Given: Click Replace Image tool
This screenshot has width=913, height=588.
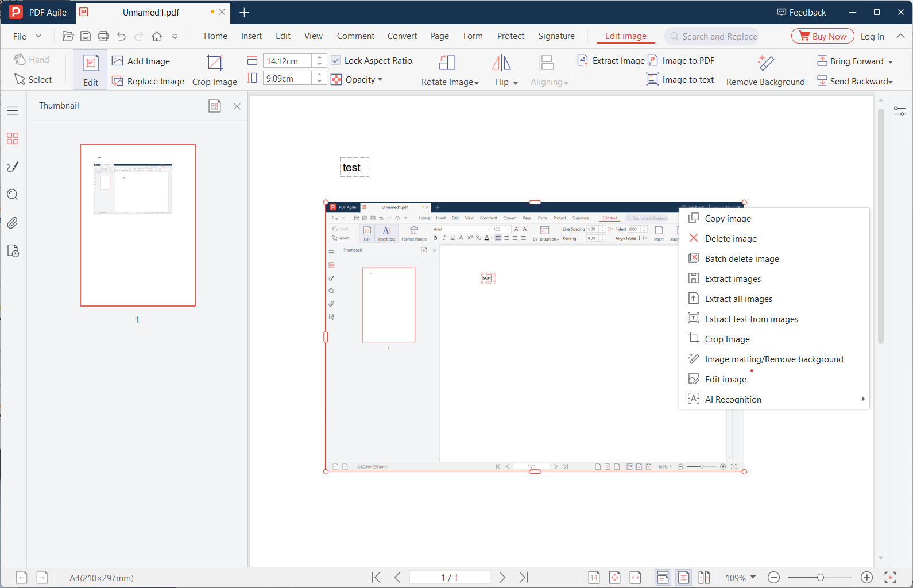Looking at the screenshot, I should pyautogui.click(x=148, y=81).
